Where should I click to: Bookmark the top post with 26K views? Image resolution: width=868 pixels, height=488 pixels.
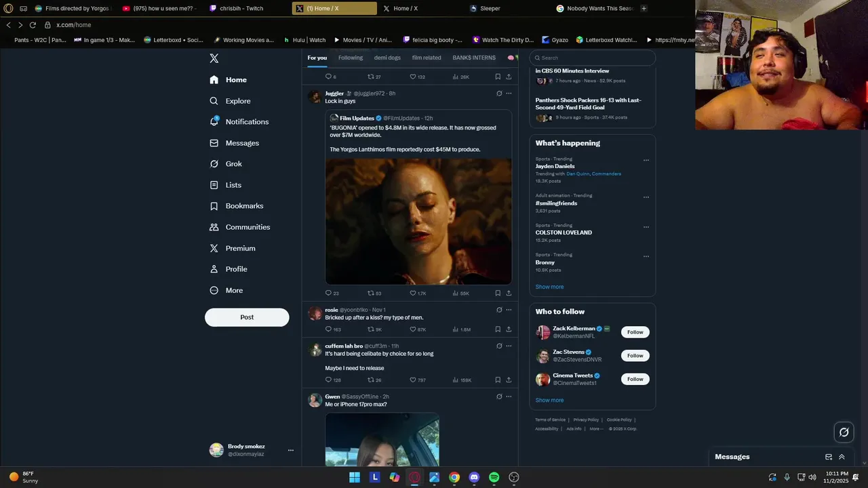coord(498,77)
